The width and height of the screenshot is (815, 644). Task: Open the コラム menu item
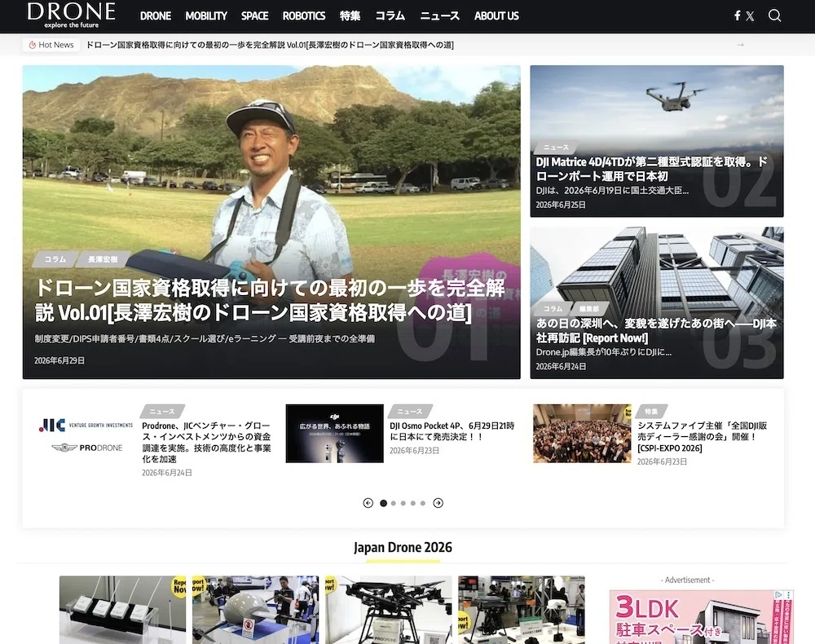pyautogui.click(x=390, y=16)
